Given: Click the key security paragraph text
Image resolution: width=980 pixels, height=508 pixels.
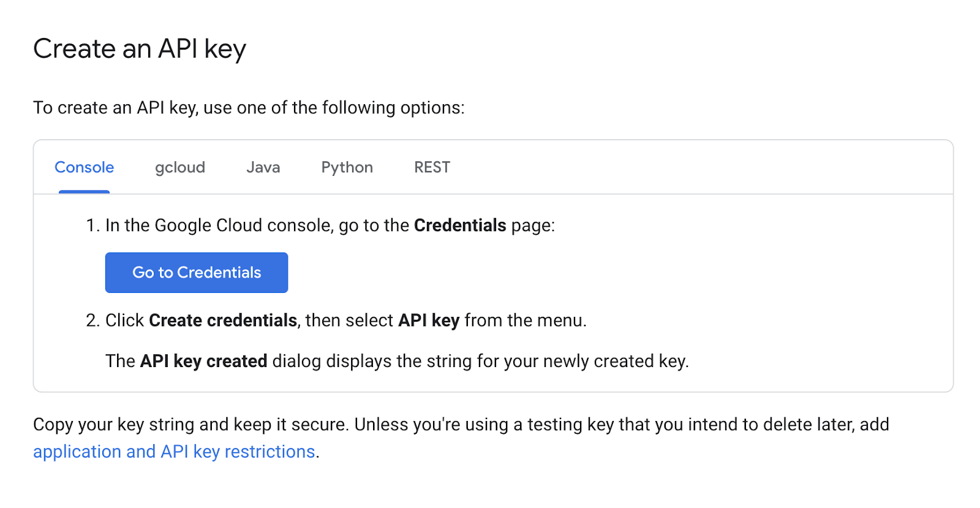Looking at the screenshot, I should click(x=459, y=424).
